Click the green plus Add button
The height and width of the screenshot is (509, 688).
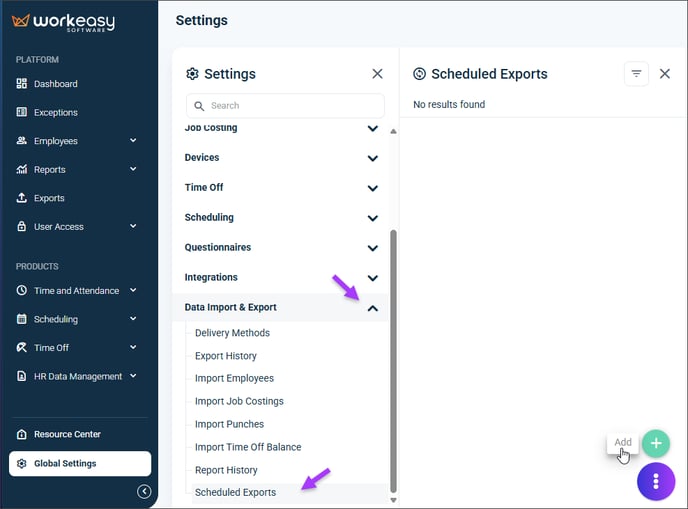pyautogui.click(x=656, y=443)
